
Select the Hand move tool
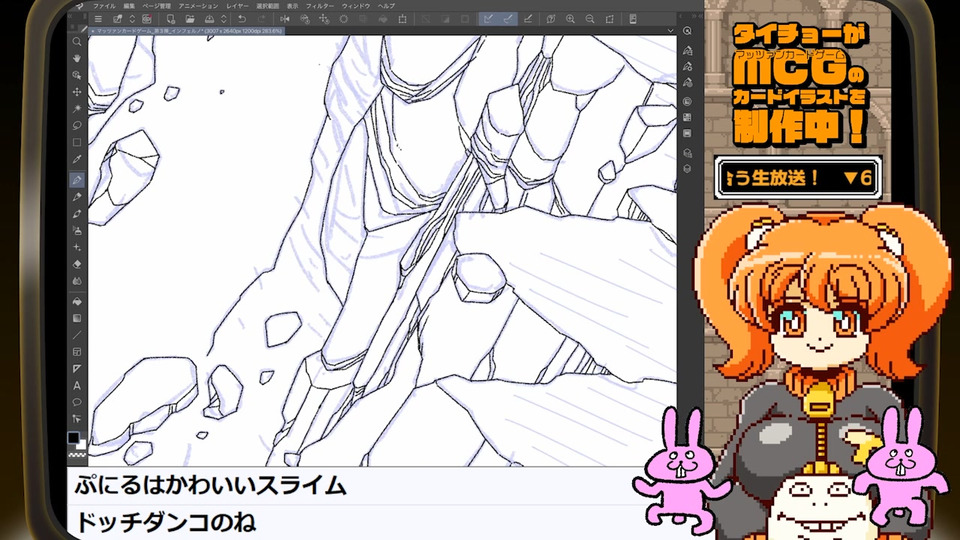click(x=77, y=58)
